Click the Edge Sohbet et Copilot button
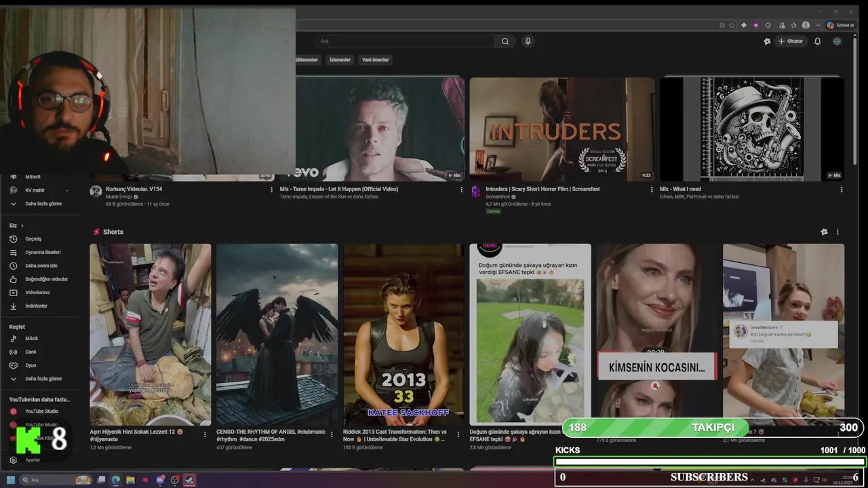The height and width of the screenshot is (488, 868). click(840, 25)
